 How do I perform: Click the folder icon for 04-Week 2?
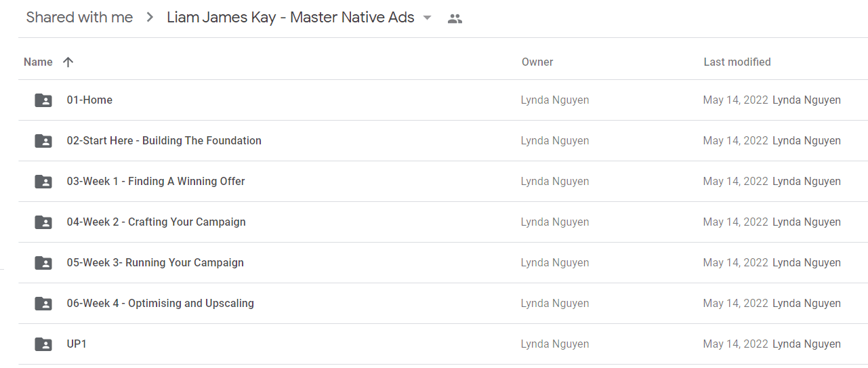pyautogui.click(x=43, y=222)
